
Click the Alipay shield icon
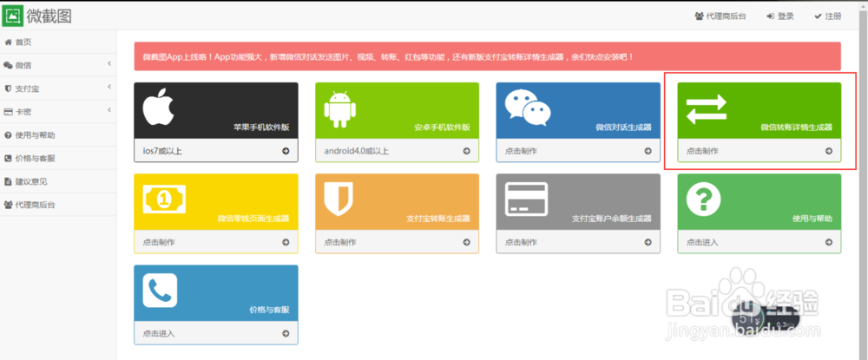(339, 198)
